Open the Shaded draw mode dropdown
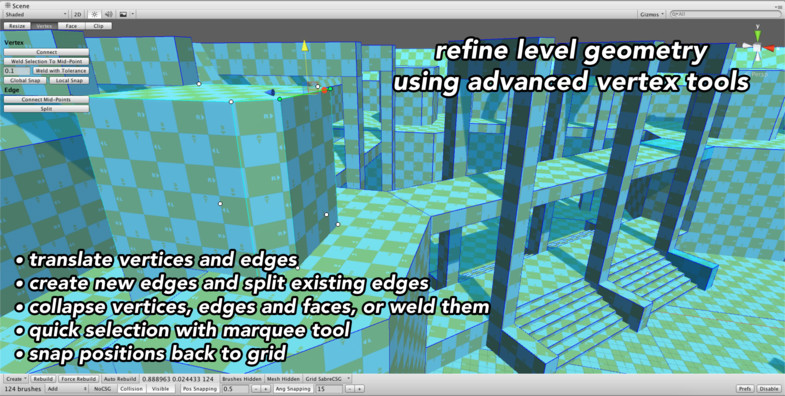Screen dimensions: 785x396 point(36,15)
